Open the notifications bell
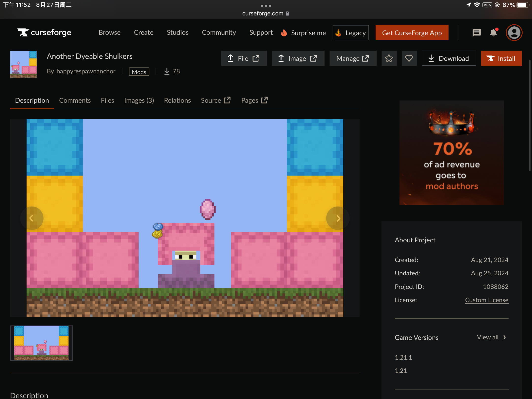The width and height of the screenshot is (532, 399). 494,33
